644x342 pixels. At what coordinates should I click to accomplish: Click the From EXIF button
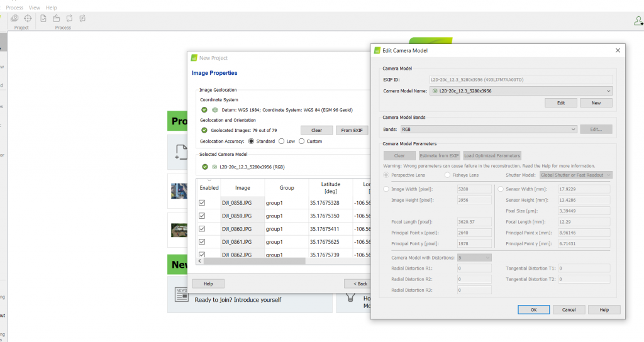(352, 130)
